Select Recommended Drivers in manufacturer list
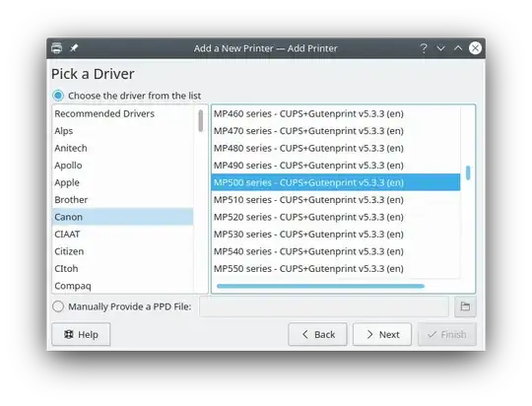The image size is (532, 406). [123, 113]
